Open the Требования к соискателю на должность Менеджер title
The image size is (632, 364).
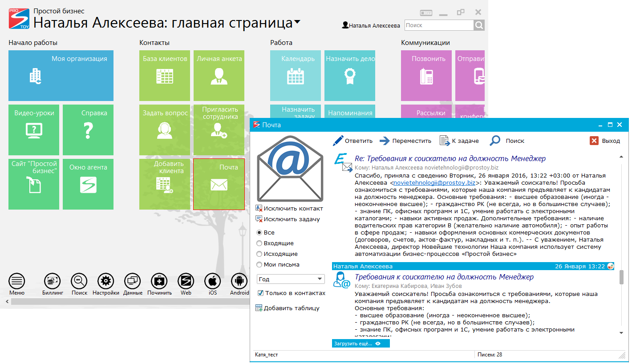point(444,277)
